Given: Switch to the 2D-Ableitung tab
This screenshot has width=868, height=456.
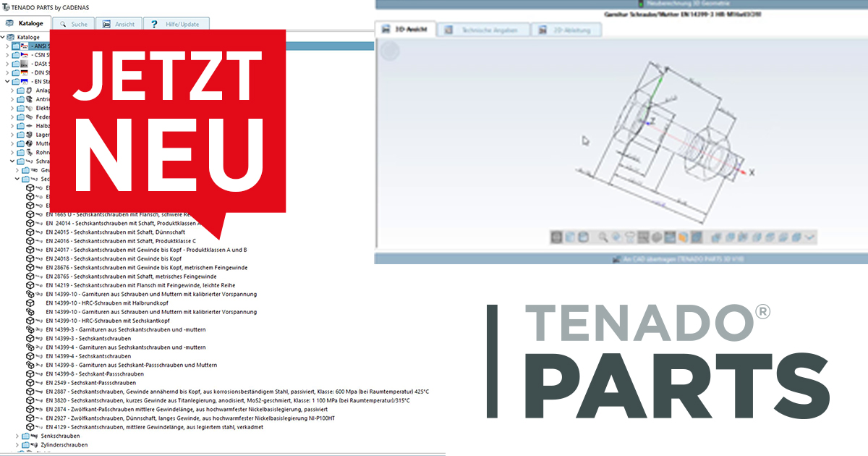Looking at the screenshot, I should point(566,30).
